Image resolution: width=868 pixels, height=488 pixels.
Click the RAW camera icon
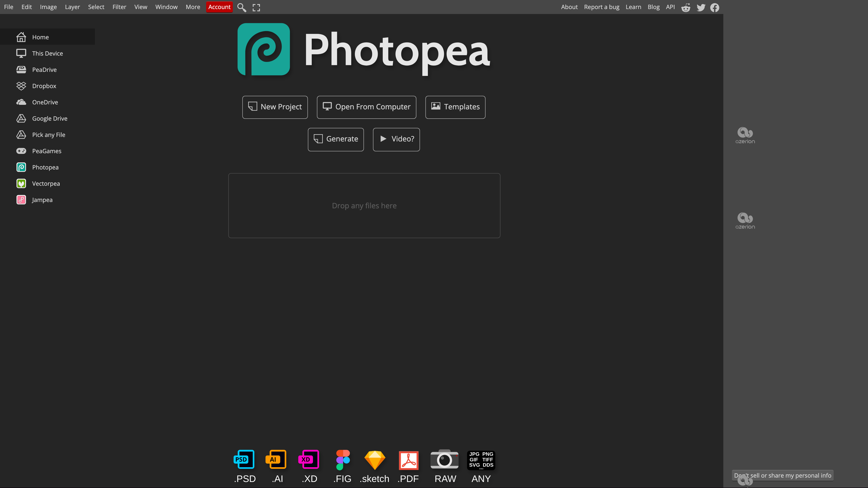pyautogui.click(x=444, y=459)
